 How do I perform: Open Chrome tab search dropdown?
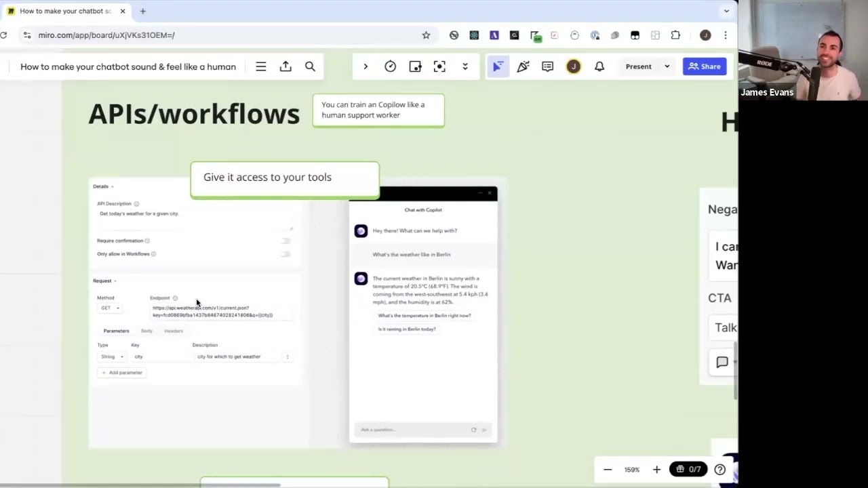tap(726, 11)
